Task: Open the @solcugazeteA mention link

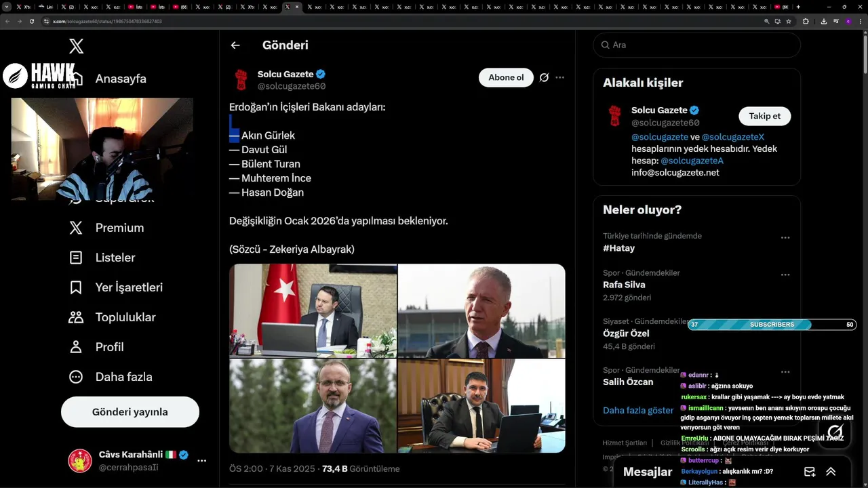Action: [692, 161]
